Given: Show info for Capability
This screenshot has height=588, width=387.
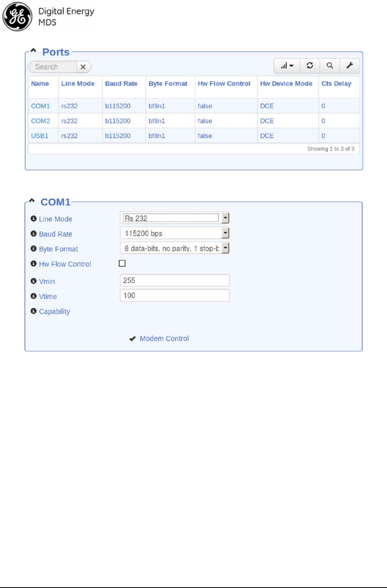Looking at the screenshot, I should point(34,311).
